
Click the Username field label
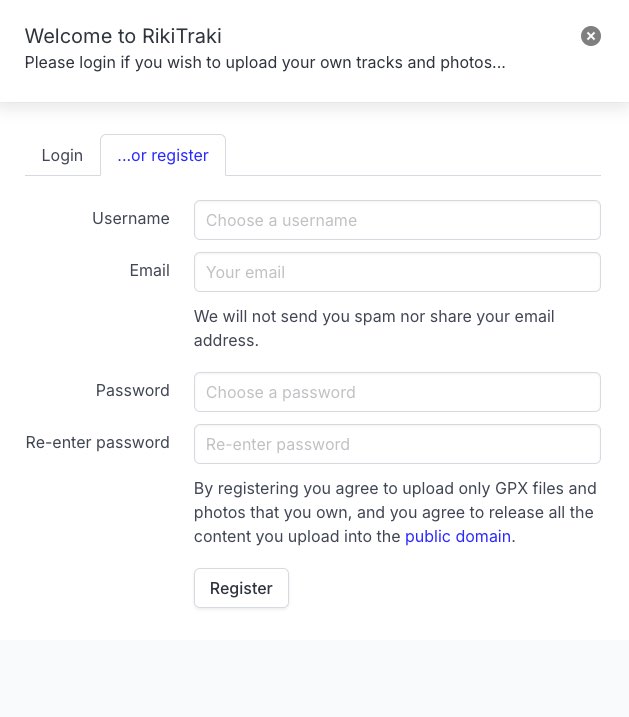click(x=131, y=218)
